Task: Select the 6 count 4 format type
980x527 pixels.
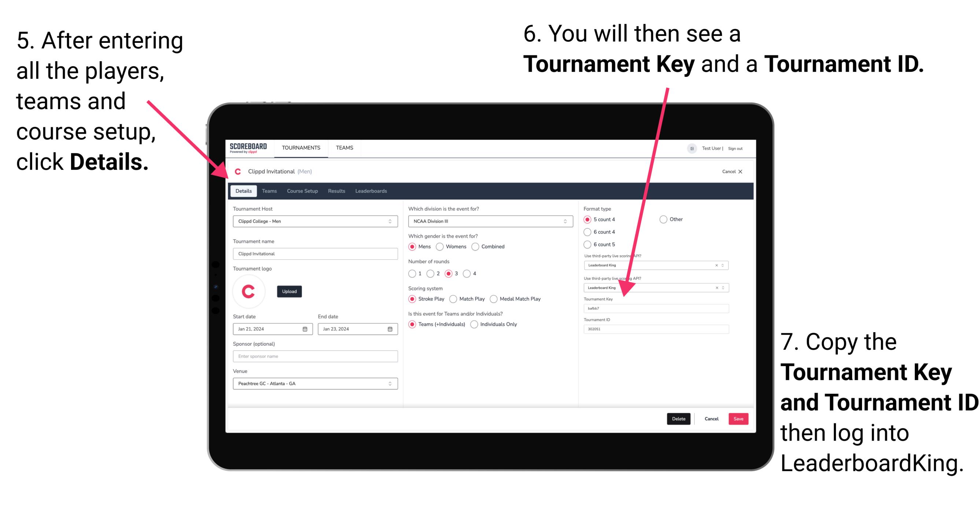Action: [x=588, y=232]
